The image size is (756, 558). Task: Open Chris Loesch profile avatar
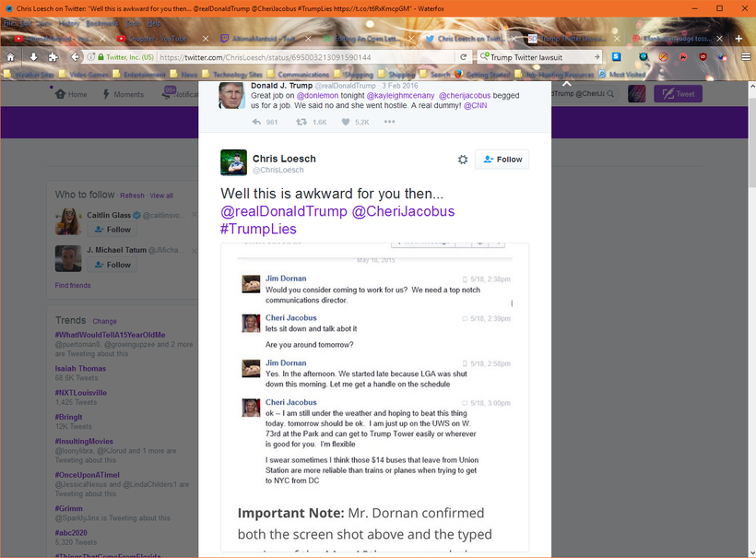(233, 162)
